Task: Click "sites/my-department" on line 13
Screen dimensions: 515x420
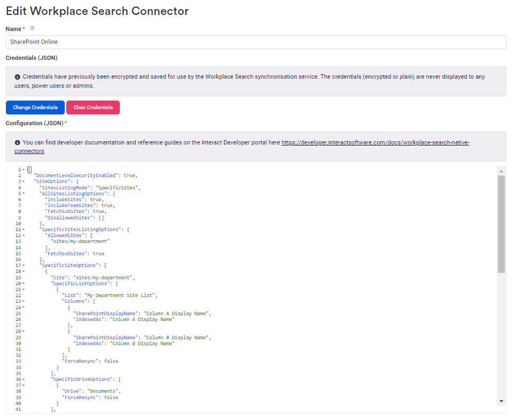Action: [80, 241]
